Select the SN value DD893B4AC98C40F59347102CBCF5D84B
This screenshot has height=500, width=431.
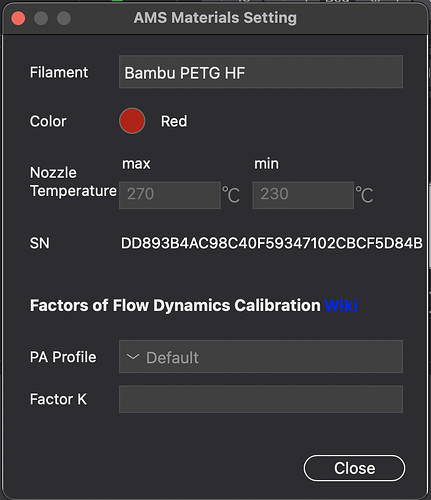[x=271, y=243]
